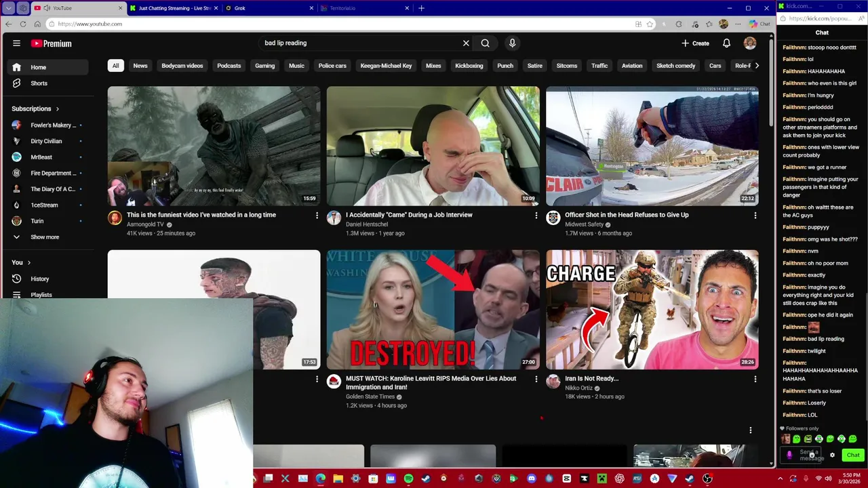Viewport: 868px width, 488px height.
Task: Click the browser back arrow
Action: click(x=8, y=24)
